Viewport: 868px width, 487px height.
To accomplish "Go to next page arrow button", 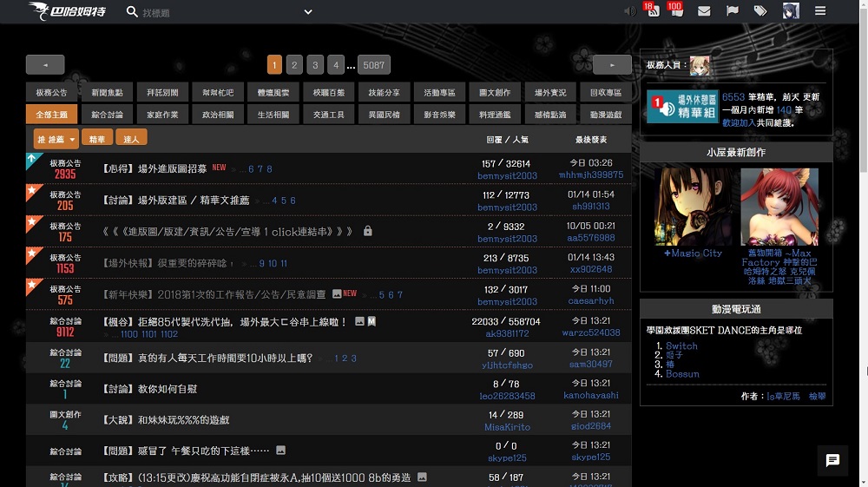I will pos(612,65).
